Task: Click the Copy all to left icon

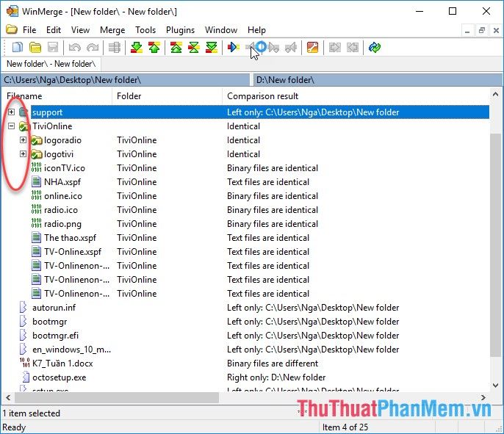Action: pos(353,48)
